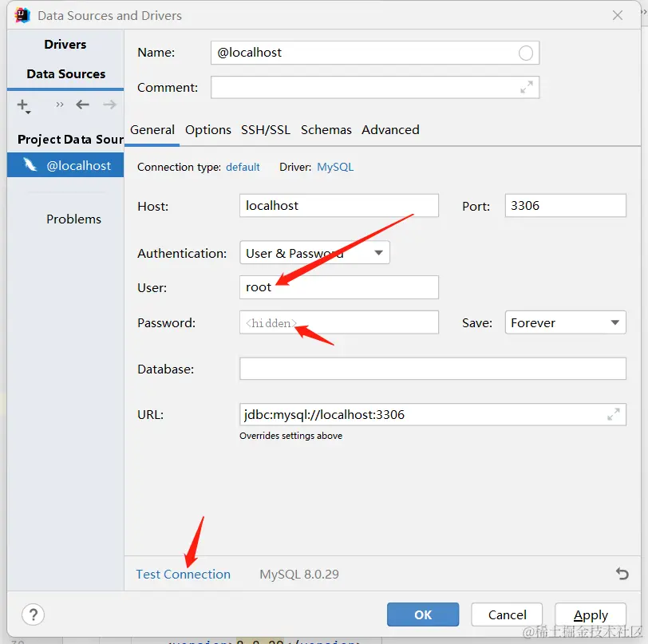The image size is (648, 644).
Task: Open the Problems section in sidebar
Action: click(73, 219)
